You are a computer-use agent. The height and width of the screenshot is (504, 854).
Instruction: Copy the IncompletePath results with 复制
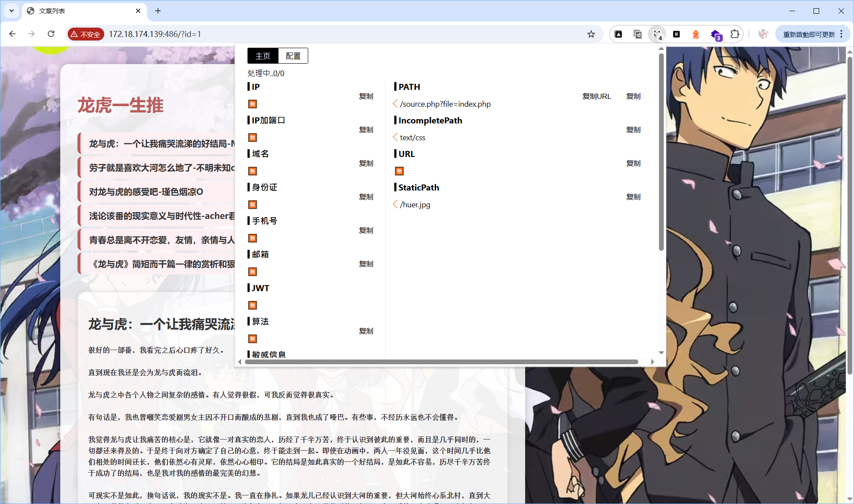(633, 130)
